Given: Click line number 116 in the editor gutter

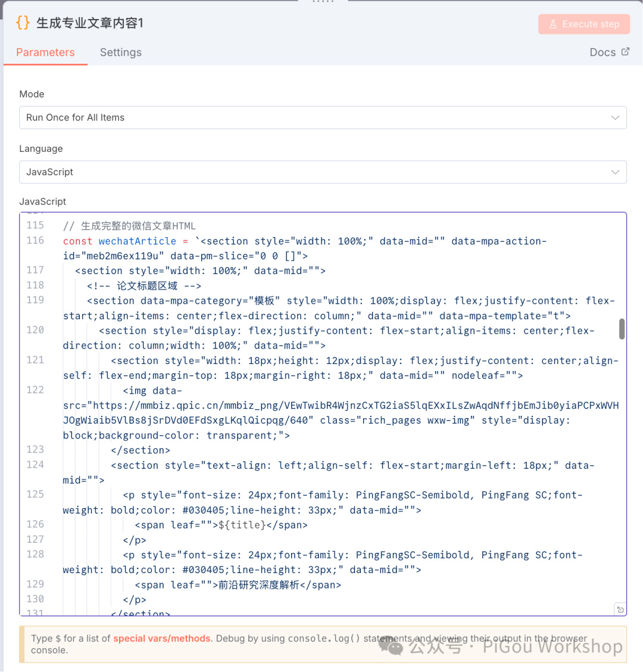Looking at the screenshot, I should point(35,241).
